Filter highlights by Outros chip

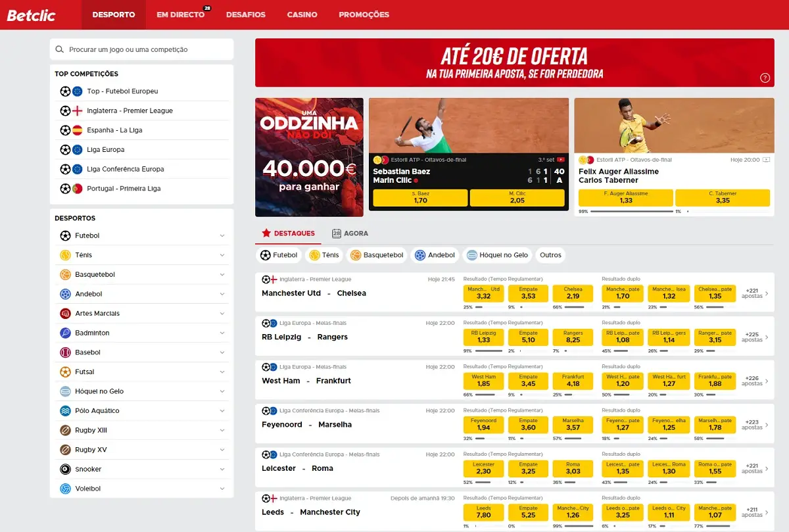pyautogui.click(x=551, y=255)
